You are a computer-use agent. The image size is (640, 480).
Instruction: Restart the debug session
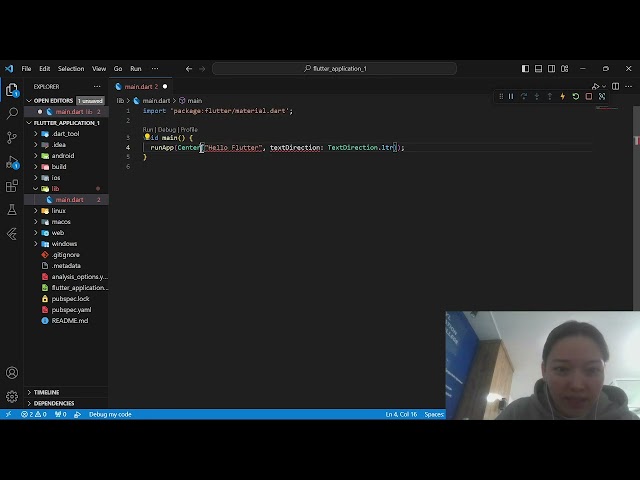[576, 97]
